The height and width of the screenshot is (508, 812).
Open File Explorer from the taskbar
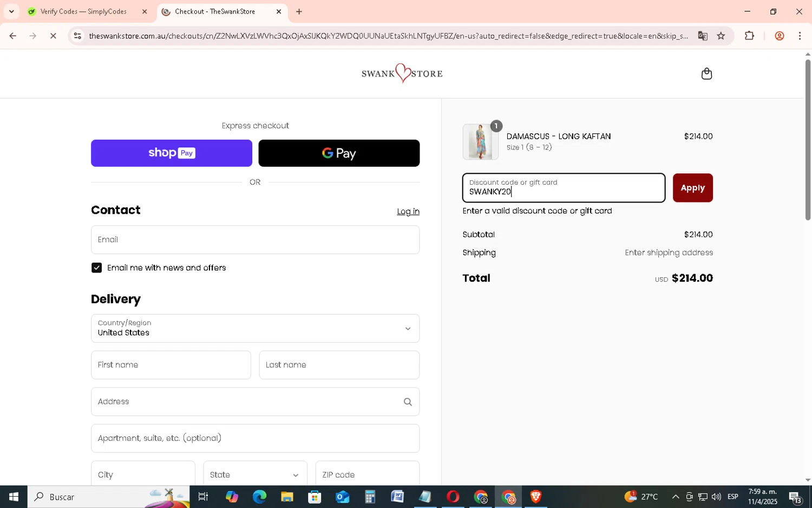pos(287,497)
